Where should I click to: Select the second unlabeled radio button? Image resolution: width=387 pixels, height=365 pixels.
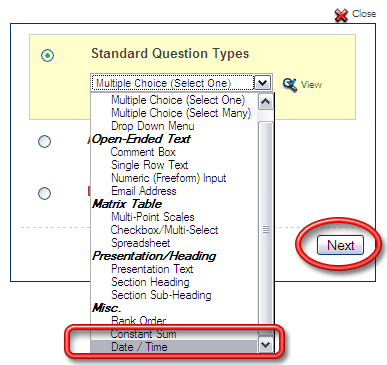[x=44, y=141]
